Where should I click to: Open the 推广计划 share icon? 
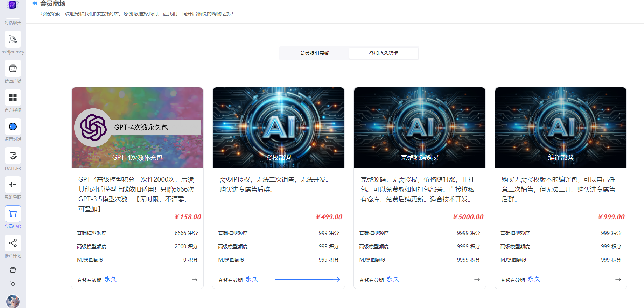click(x=13, y=243)
